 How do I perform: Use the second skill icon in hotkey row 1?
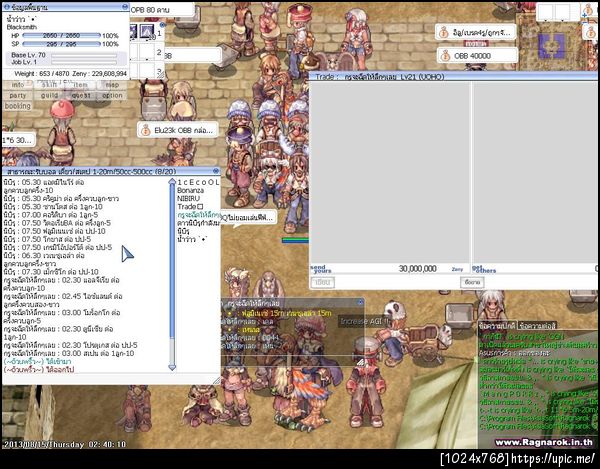click(147, 31)
